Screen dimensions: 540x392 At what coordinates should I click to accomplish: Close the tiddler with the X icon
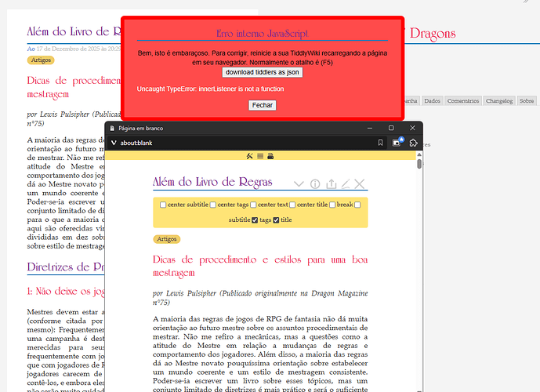click(x=360, y=184)
